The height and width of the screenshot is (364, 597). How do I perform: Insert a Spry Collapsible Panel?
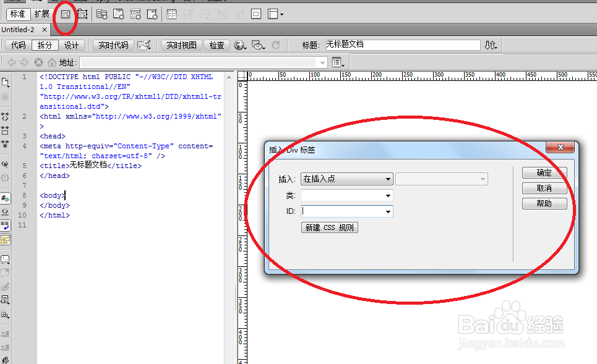click(152, 14)
